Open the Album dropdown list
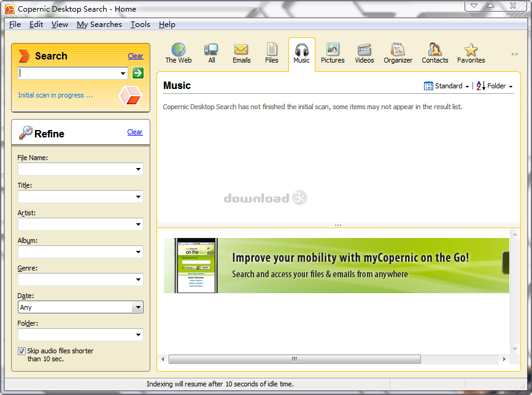Viewport: 532px width, 395px height. coord(138,252)
